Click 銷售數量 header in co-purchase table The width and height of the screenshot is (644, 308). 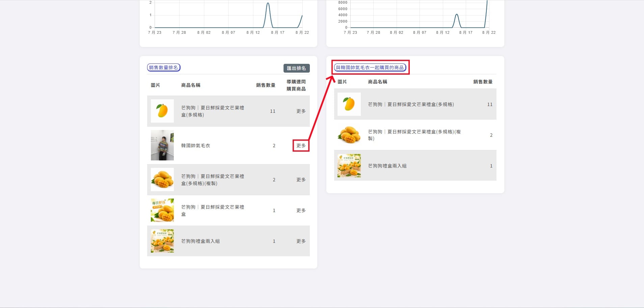pos(483,82)
